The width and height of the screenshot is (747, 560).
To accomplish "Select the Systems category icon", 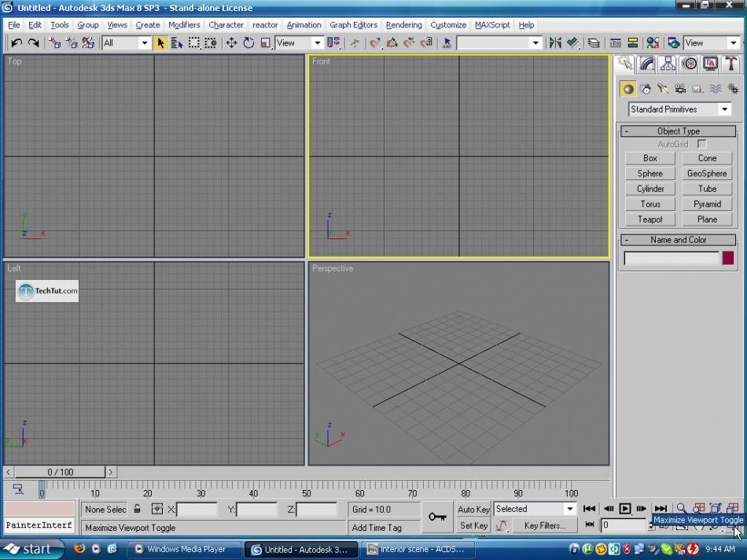I will pyautogui.click(x=733, y=89).
